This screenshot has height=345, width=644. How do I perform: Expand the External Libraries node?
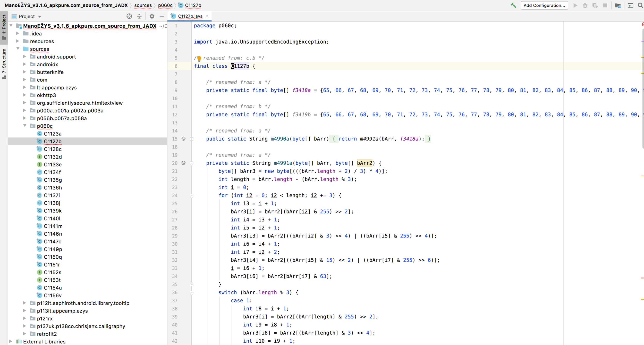tap(11, 341)
